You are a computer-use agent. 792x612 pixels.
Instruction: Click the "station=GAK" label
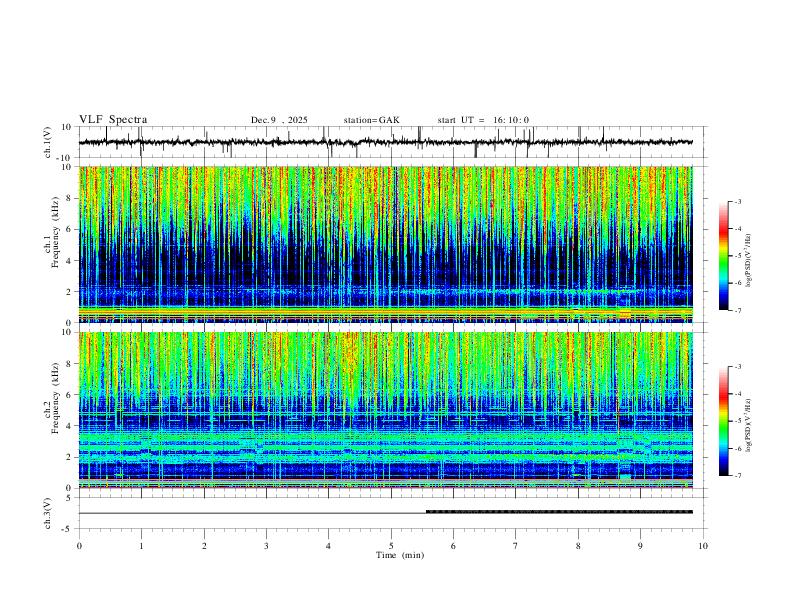click(x=371, y=120)
